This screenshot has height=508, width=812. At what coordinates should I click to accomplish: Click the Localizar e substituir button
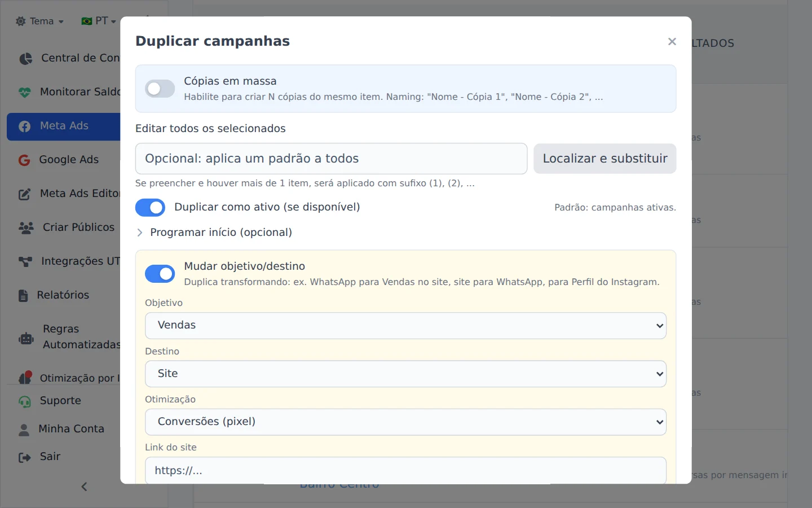[x=604, y=159]
